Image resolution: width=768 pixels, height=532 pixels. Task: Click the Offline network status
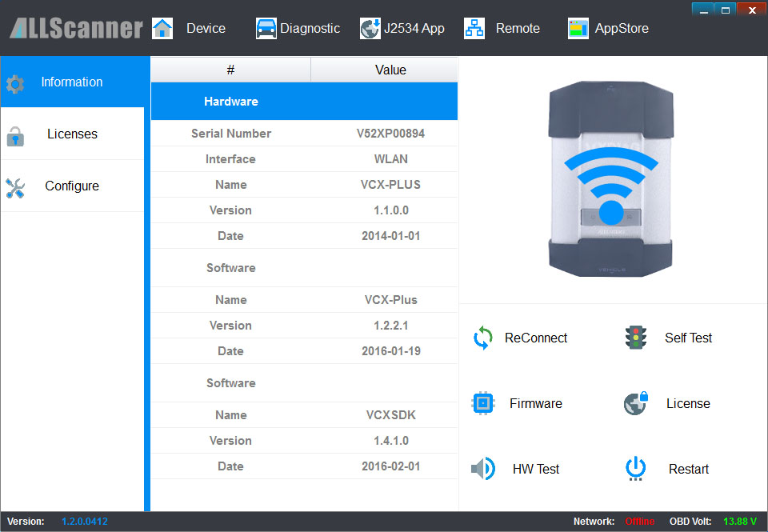[x=640, y=522]
